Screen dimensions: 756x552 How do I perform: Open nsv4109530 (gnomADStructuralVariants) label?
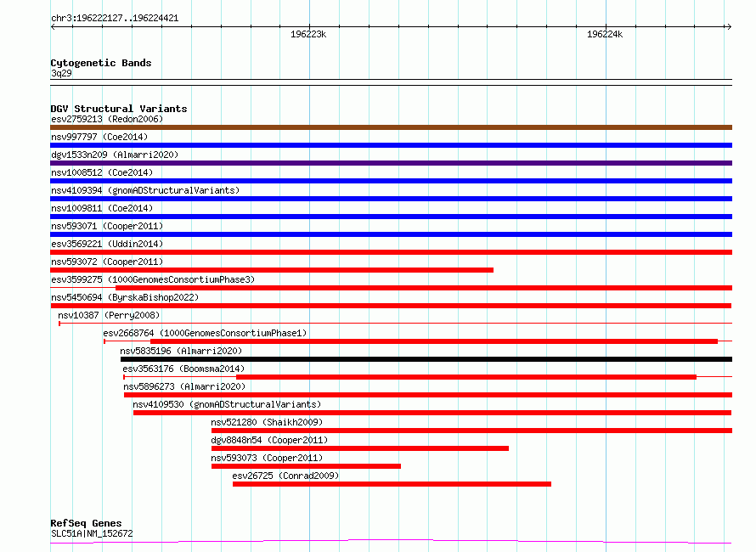[x=227, y=404]
